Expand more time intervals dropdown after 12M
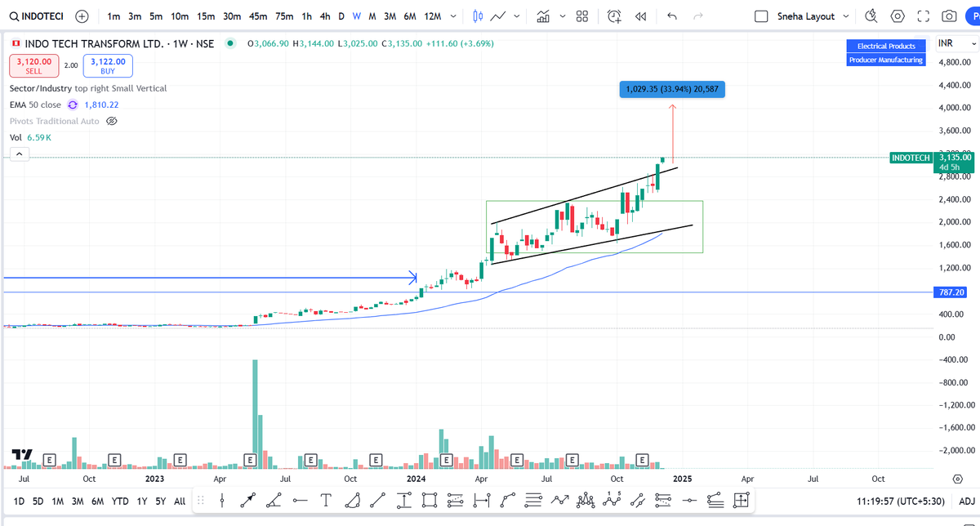The height and width of the screenshot is (526, 980). [453, 16]
